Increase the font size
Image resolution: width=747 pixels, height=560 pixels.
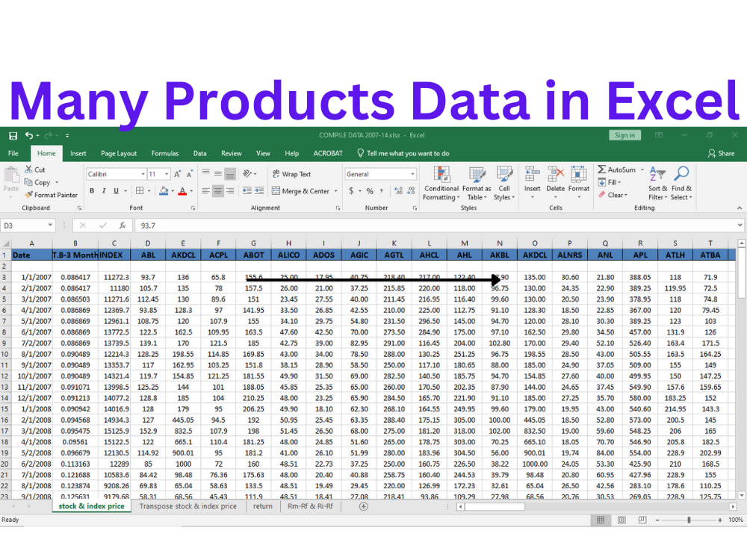pos(177,174)
